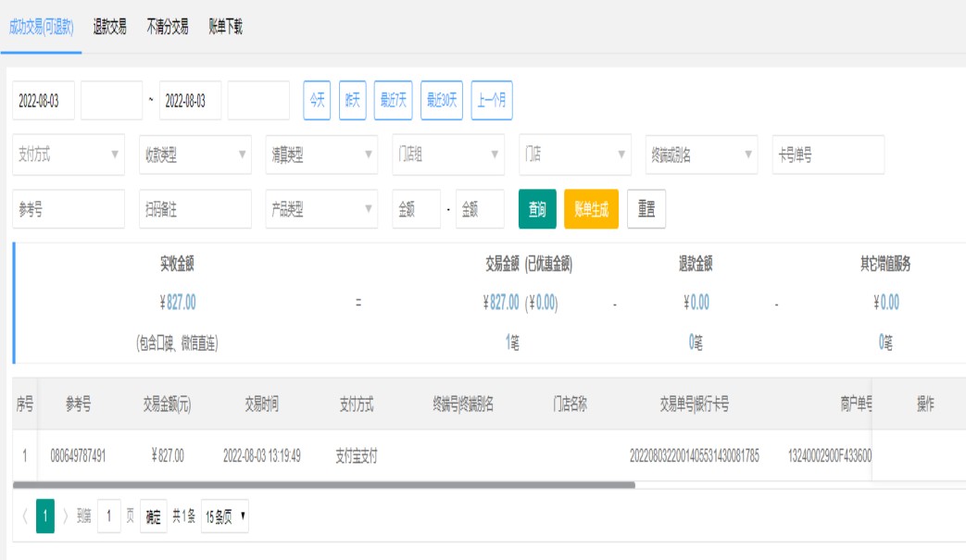Switch to the 退款交易 tab
The image size is (966, 560).
pyautogui.click(x=109, y=27)
